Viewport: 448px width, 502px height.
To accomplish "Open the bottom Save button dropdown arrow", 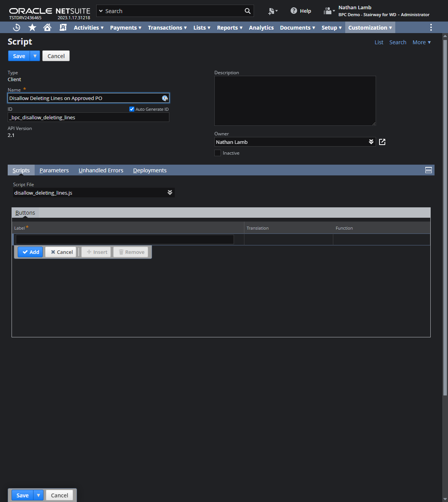I will tap(38, 495).
